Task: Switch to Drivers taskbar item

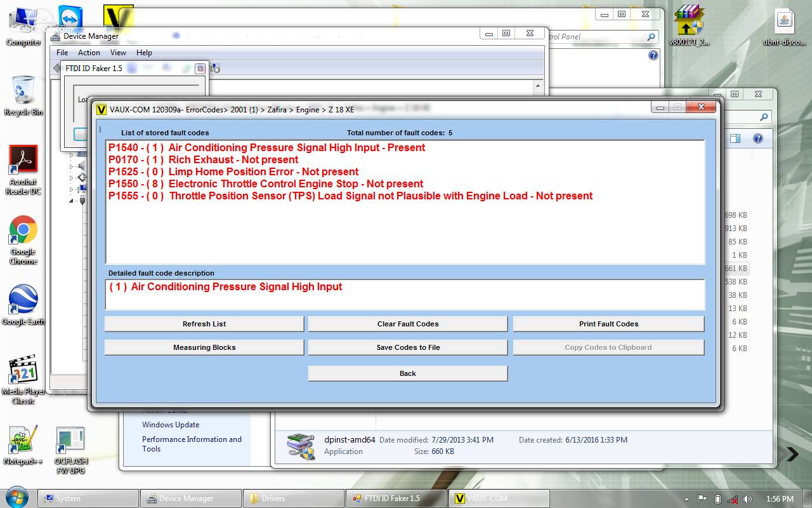Action: [x=294, y=498]
